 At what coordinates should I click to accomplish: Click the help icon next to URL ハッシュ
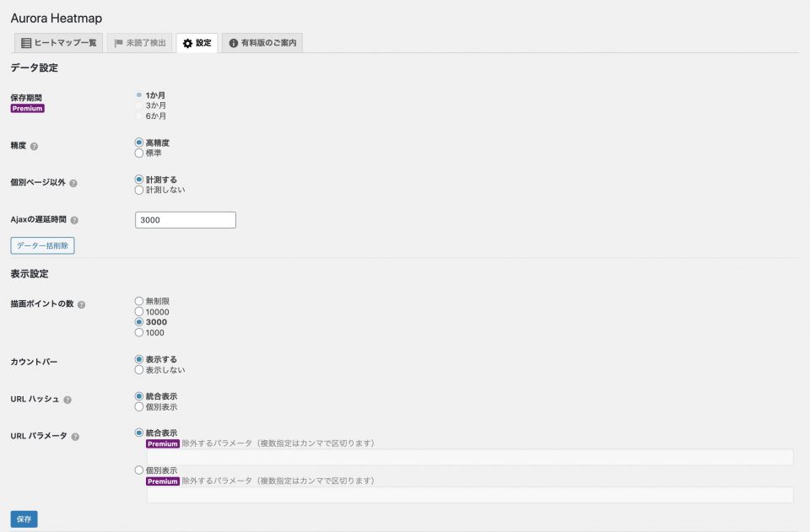tap(67, 400)
